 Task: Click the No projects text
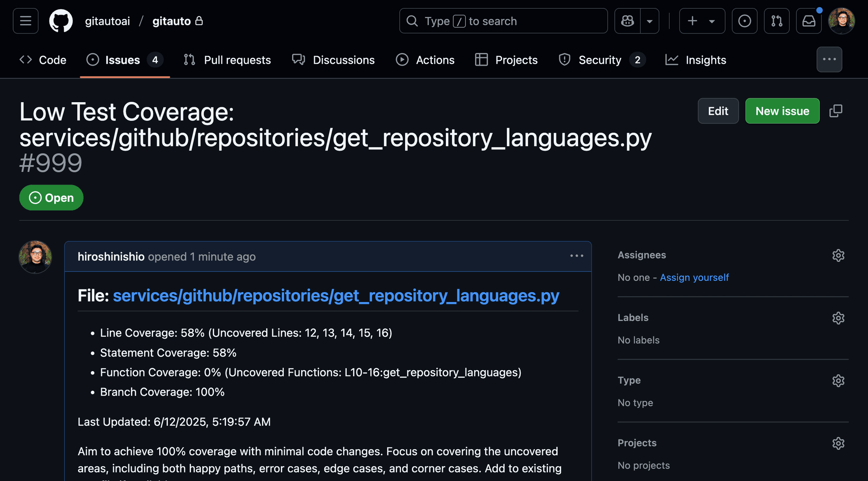click(x=644, y=465)
